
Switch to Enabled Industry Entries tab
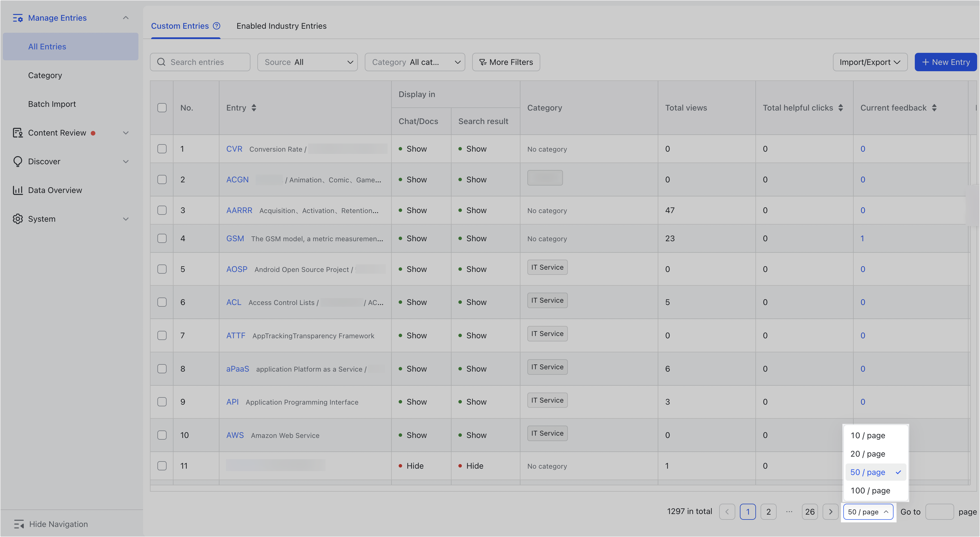[281, 26]
